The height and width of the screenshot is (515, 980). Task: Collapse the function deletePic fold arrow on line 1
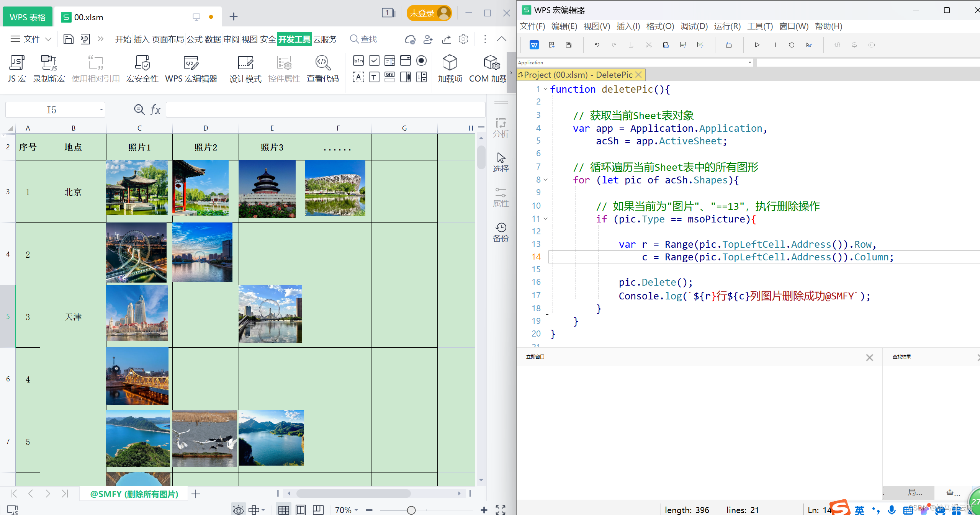546,89
